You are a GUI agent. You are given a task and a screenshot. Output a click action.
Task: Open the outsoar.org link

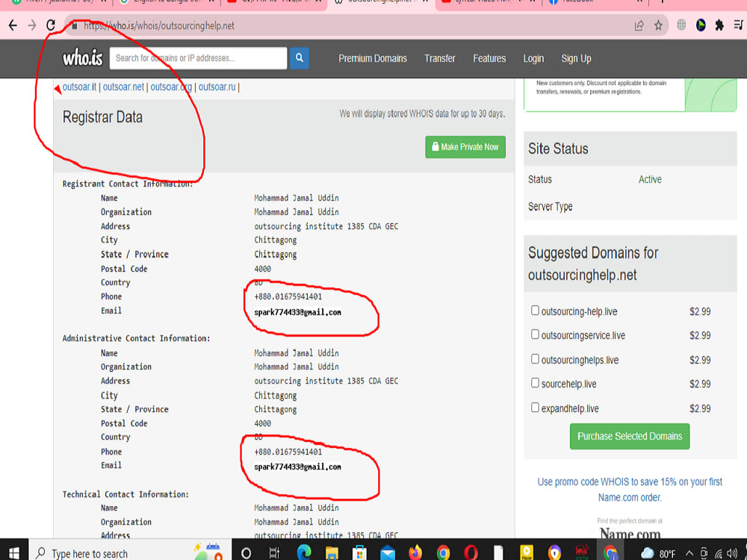(171, 87)
